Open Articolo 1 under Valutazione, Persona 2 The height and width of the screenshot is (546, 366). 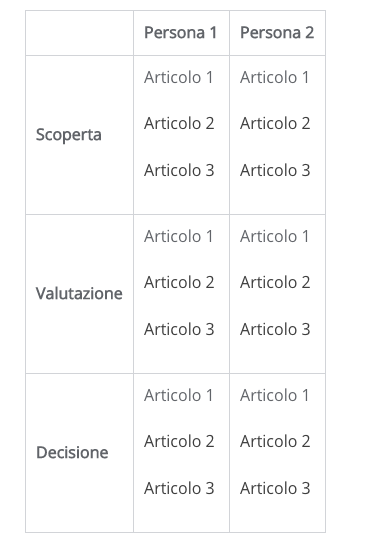point(274,236)
